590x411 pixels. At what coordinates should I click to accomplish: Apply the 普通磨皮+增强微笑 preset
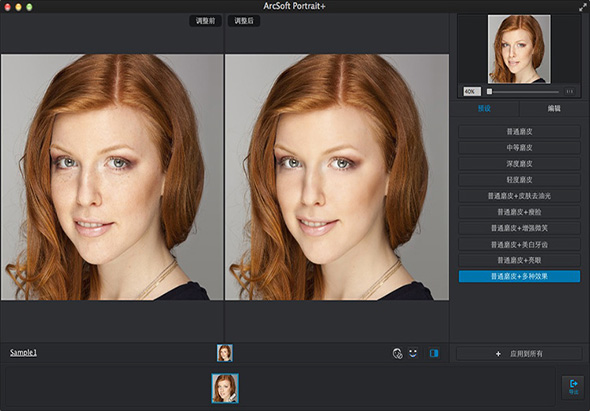click(519, 228)
